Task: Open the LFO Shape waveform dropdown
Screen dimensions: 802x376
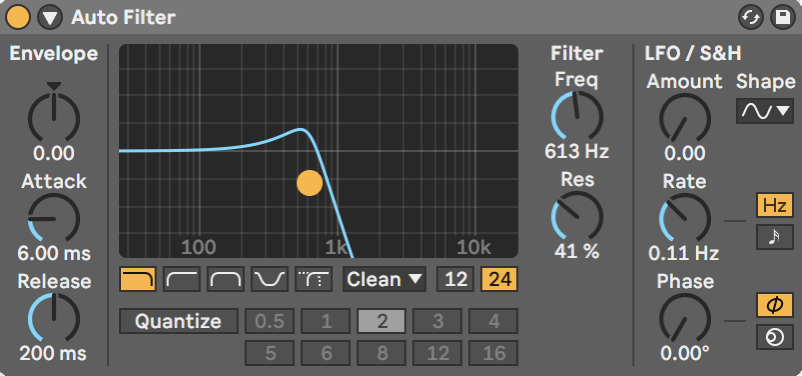Action: (765, 111)
